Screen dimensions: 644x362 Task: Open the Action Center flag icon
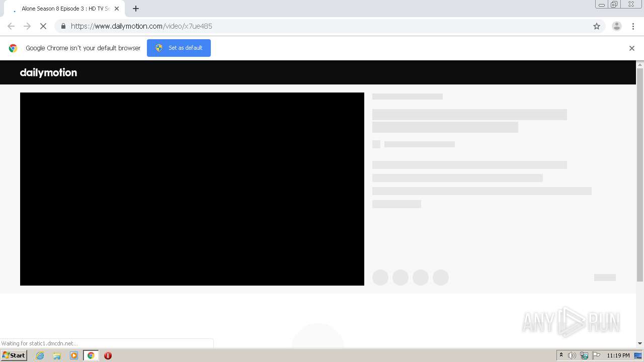596,355
